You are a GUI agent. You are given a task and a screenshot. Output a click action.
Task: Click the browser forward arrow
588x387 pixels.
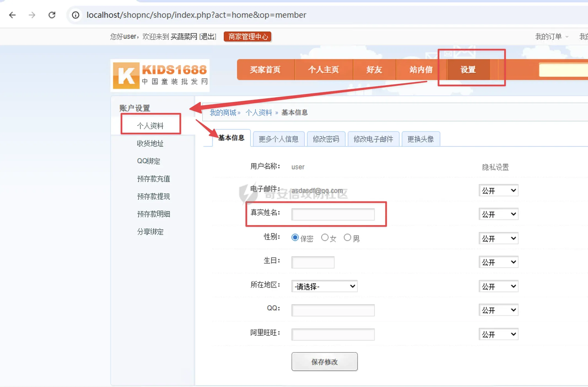click(x=32, y=15)
